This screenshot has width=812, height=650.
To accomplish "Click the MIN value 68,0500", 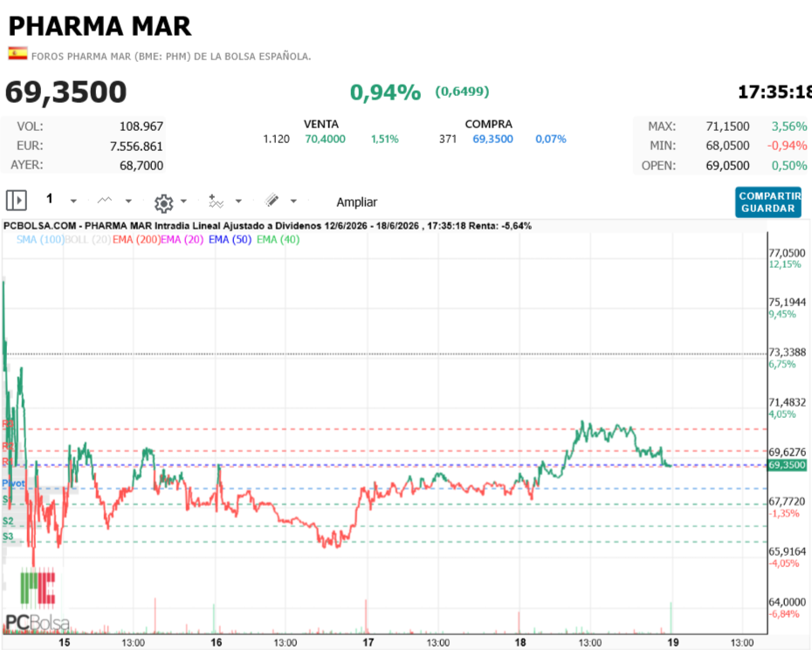I will pos(727,146).
